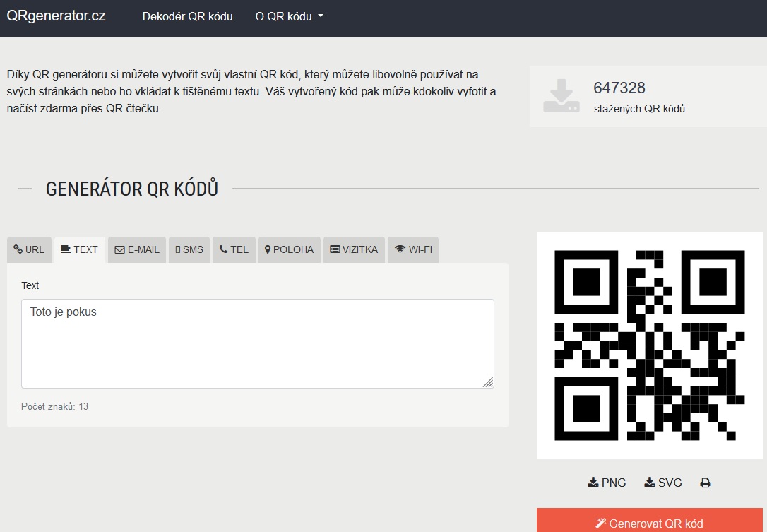Download the QR code as SVG
The height and width of the screenshot is (532, 767).
pos(662,483)
